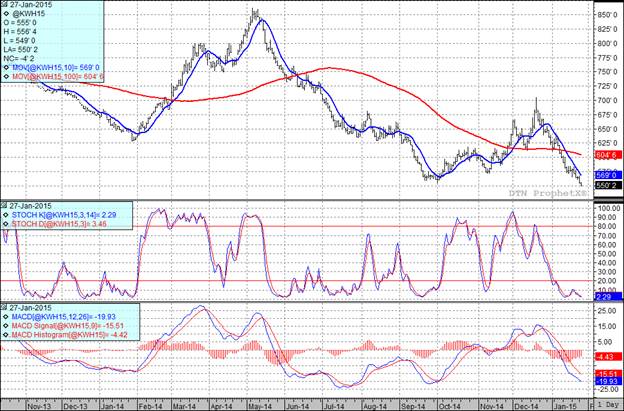The height and width of the screenshot is (411, 624).
Task: Click the Aug-14 label on the time axis
Action: (374, 406)
